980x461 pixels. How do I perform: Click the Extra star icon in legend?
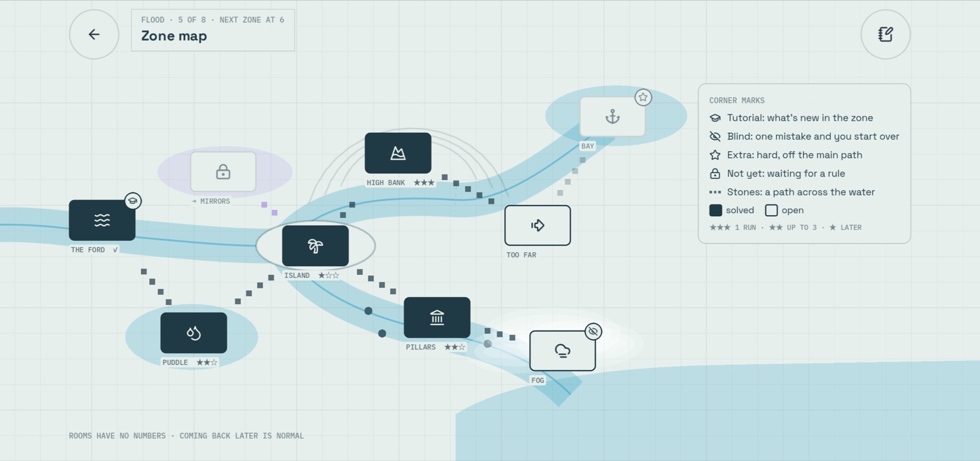click(x=715, y=155)
